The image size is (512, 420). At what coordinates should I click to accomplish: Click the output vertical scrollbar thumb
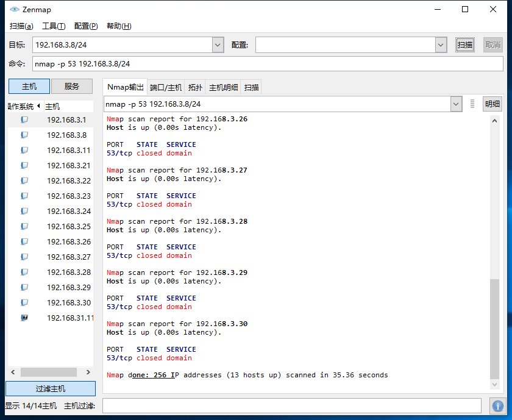click(495, 329)
